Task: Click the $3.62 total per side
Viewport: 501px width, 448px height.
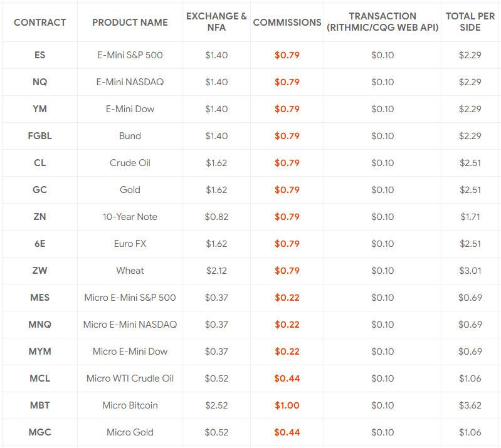Action: (470, 405)
